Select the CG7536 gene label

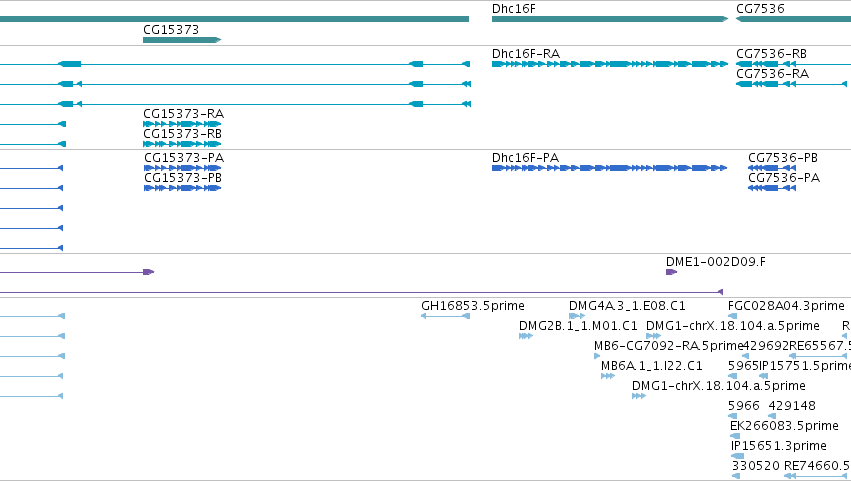pyautogui.click(x=760, y=9)
